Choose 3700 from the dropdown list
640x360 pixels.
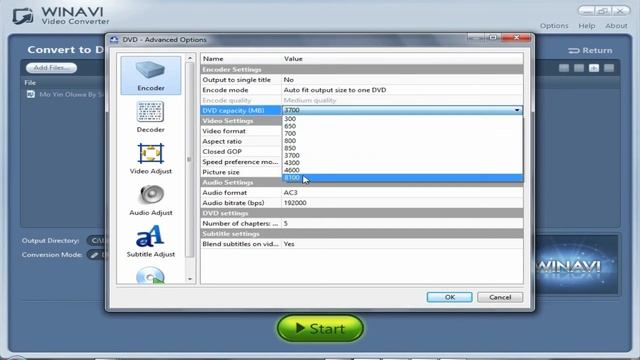[402, 156]
